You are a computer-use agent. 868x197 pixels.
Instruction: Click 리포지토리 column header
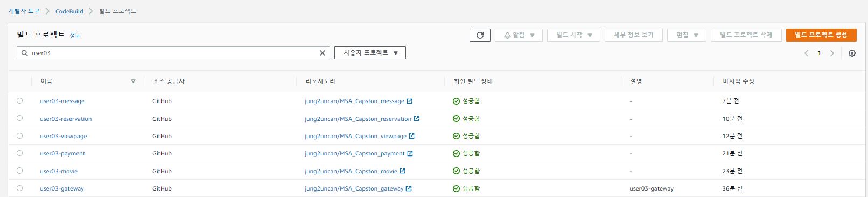[320, 81]
